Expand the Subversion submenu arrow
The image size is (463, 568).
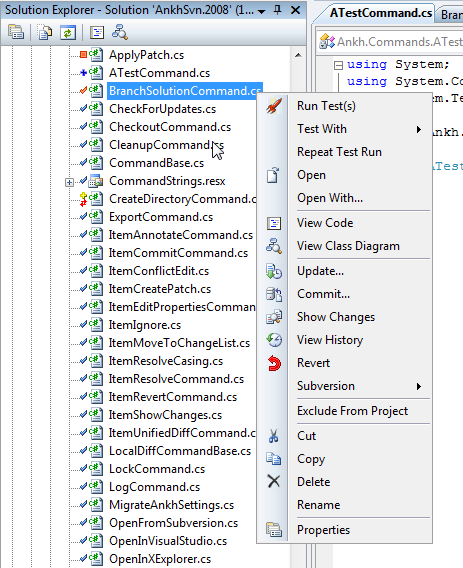[419, 386]
